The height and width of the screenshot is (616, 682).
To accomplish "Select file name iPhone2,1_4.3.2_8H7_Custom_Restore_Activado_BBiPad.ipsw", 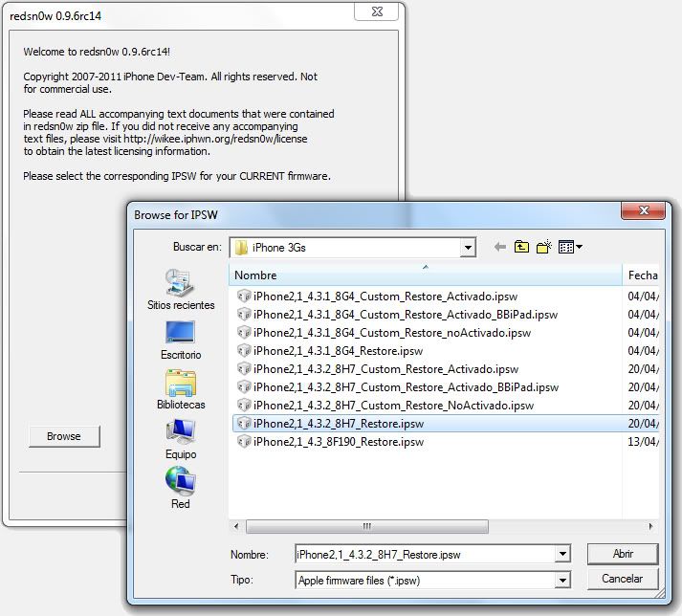I will 406,387.
